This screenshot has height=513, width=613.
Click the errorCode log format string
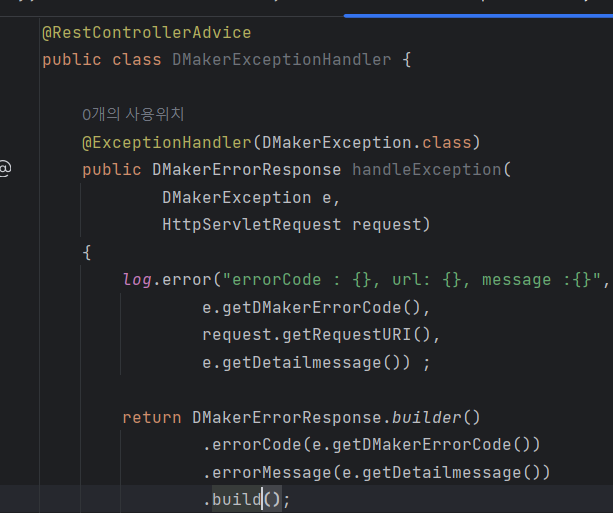(411, 280)
